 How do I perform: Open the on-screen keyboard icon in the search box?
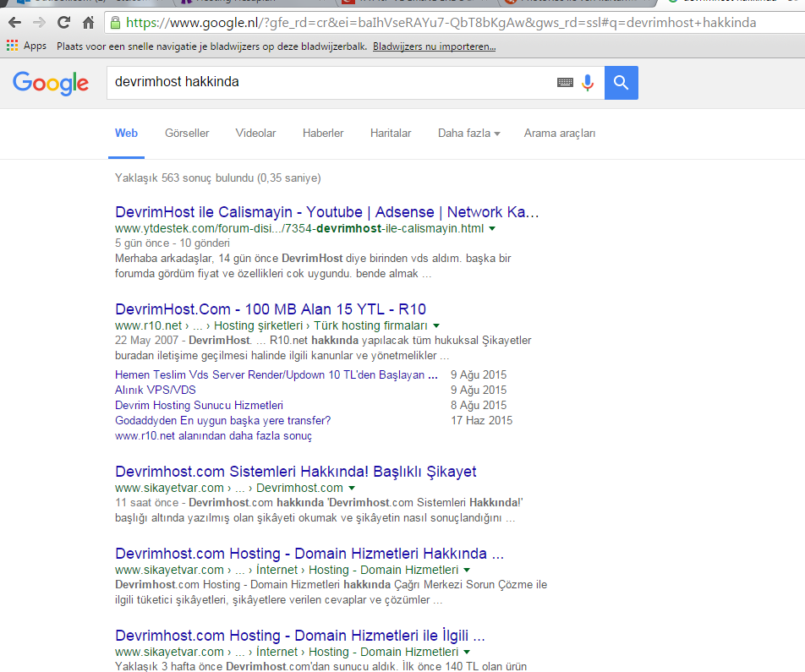[x=565, y=82]
